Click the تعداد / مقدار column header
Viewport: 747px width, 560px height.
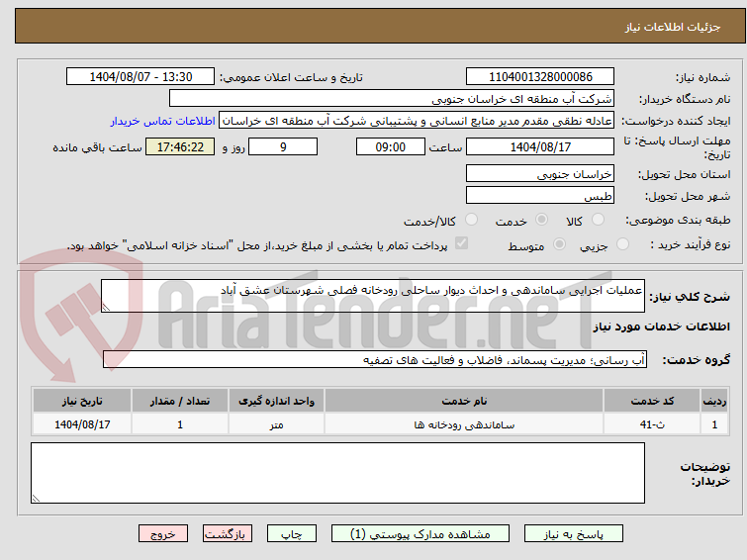[180, 401]
